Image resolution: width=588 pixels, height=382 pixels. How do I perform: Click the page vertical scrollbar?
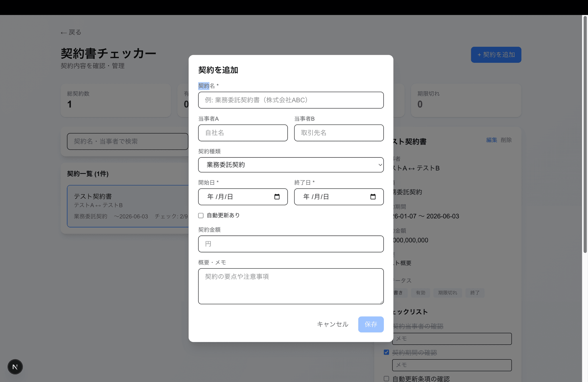(585, 135)
